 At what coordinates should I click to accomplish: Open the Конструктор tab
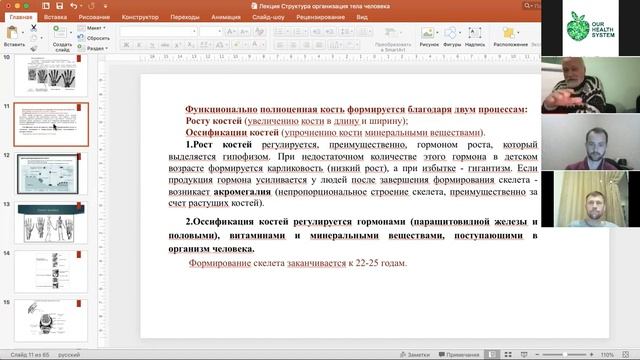point(140,17)
